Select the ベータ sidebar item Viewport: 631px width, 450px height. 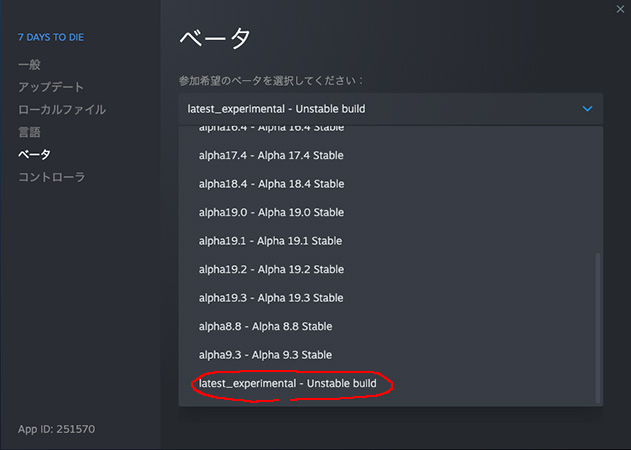[x=34, y=154]
